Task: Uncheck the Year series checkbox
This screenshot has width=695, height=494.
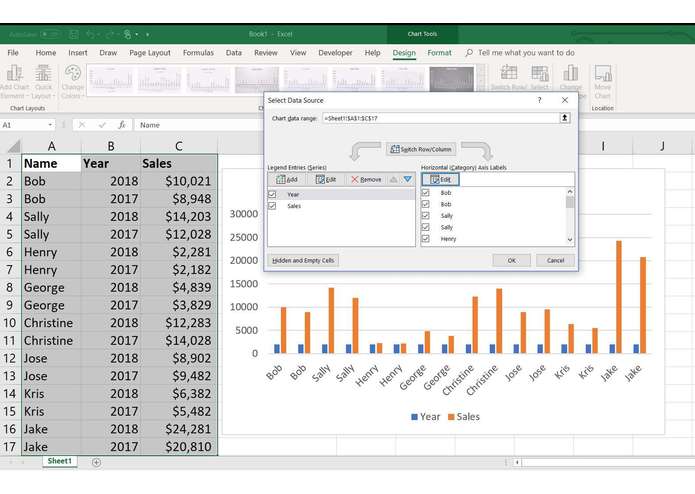Action: pos(272,194)
